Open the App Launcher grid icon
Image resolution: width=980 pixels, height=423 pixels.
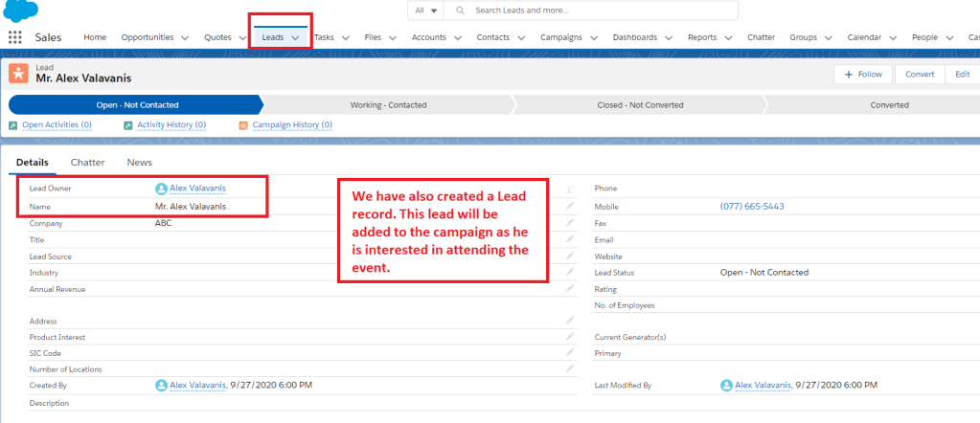[15, 37]
